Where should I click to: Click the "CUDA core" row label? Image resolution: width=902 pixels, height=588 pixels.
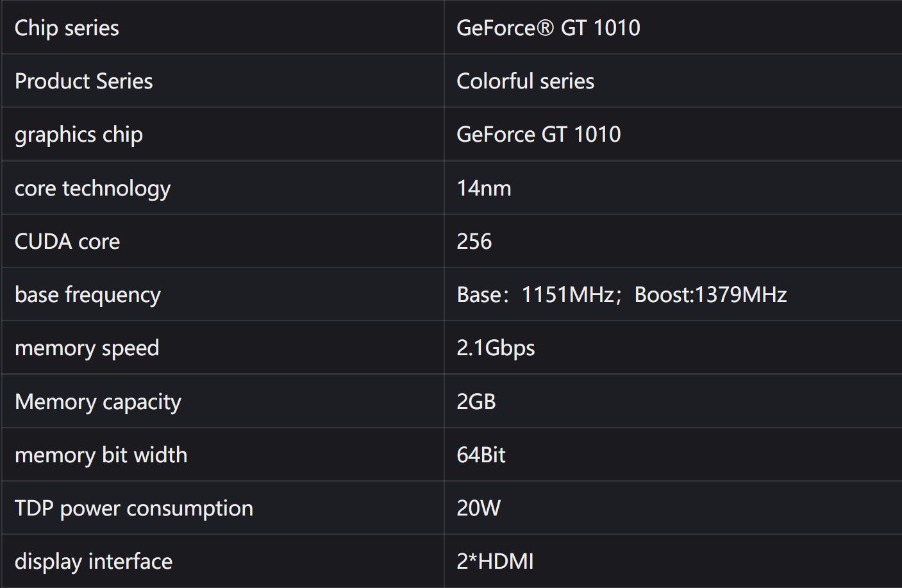click(67, 242)
